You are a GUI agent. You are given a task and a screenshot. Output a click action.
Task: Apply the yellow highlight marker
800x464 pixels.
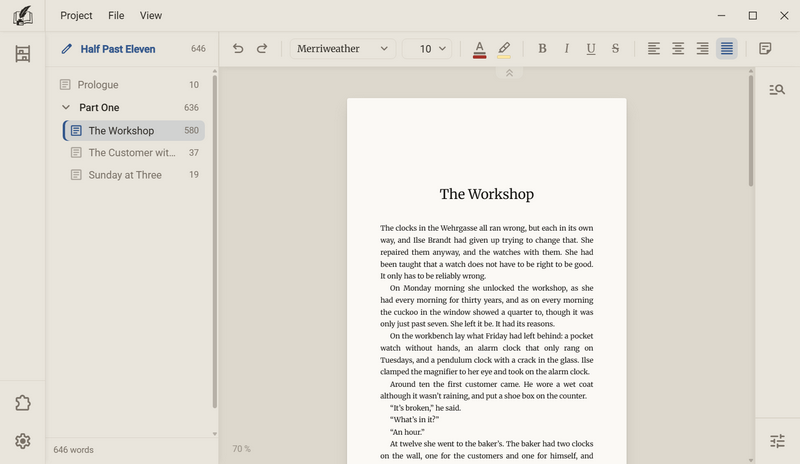(504, 50)
